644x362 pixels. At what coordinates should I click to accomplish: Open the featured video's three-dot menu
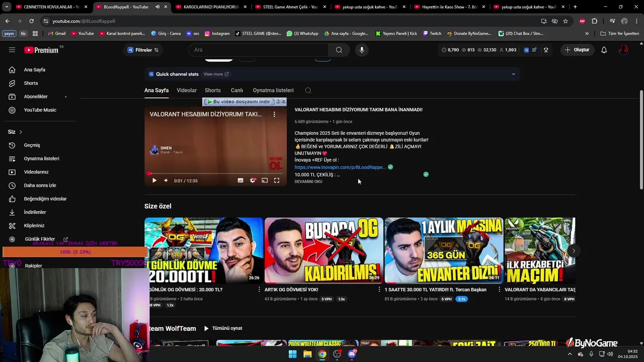coord(274,114)
